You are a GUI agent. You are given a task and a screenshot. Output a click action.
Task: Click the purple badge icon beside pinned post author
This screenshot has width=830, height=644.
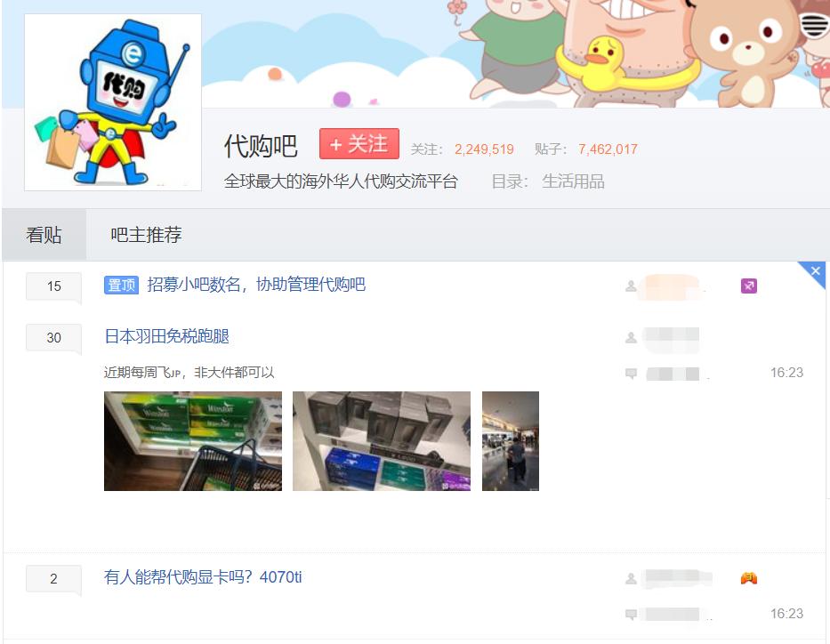point(748,286)
